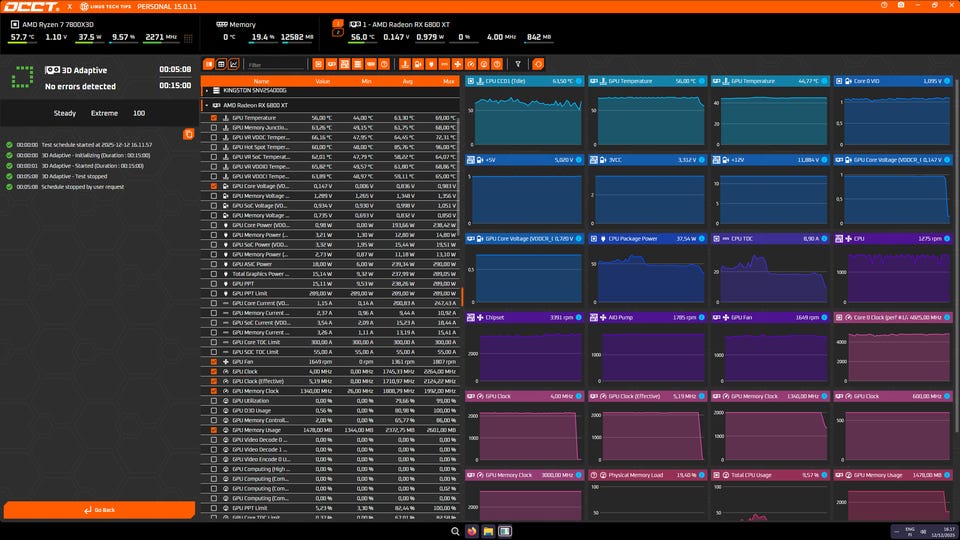Click into the sensor Filter text field
The image size is (960, 540).
coord(275,64)
